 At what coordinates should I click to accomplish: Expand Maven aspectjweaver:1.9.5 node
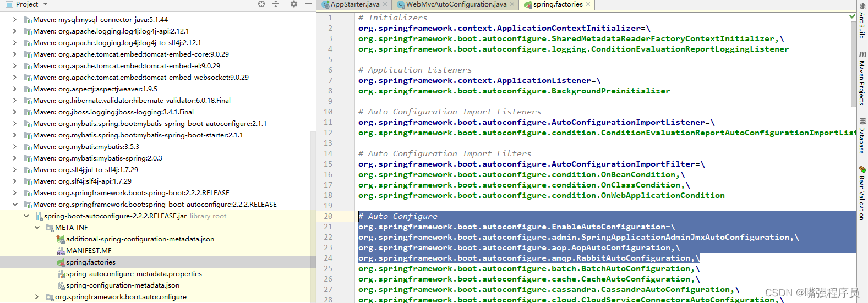pyautogui.click(x=15, y=89)
